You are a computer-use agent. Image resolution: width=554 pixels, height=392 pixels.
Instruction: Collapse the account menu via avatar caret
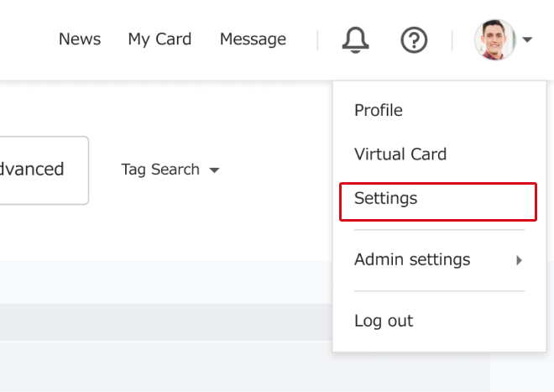pos(527,39)
